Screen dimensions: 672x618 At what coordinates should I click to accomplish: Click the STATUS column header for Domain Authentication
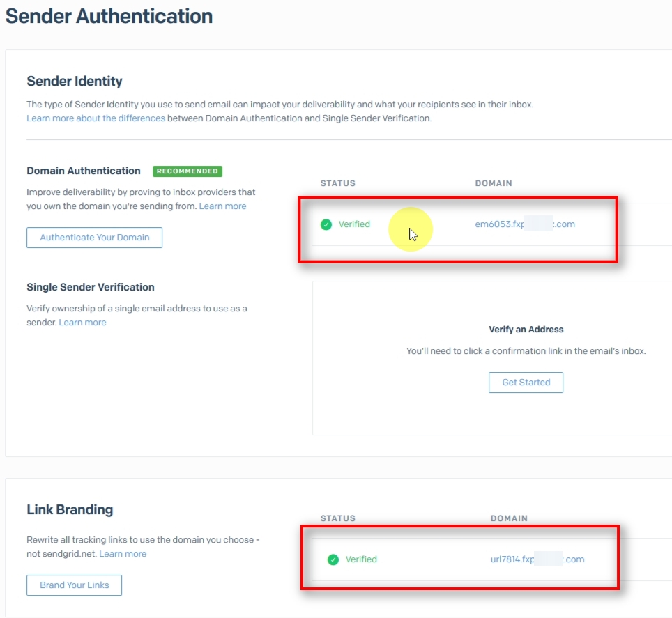(x=337, y=183)
